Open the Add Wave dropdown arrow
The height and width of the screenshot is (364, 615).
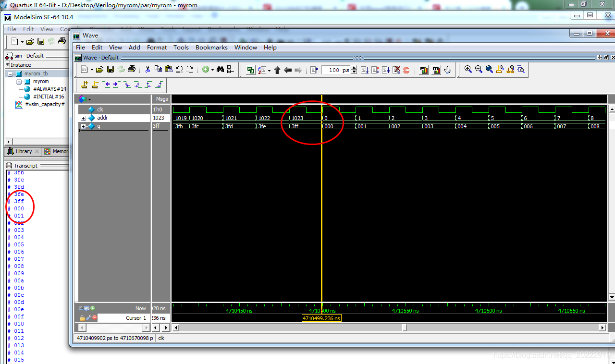[212, 70]
